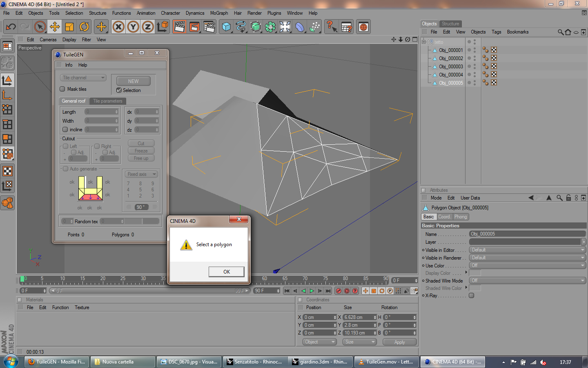Open the Visible in Editor dropdown
This screenshot has width=588, height=368.
pos(528,250)
